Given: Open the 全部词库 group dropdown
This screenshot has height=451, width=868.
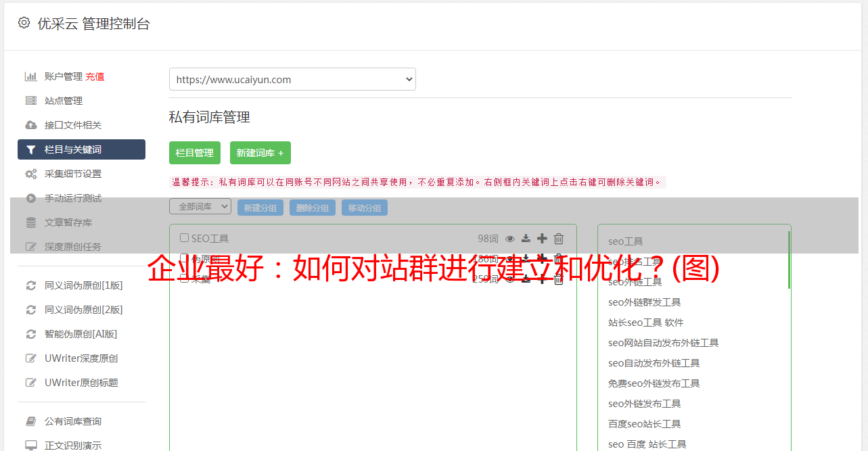Looking at the screenshot, I should 200,207.
